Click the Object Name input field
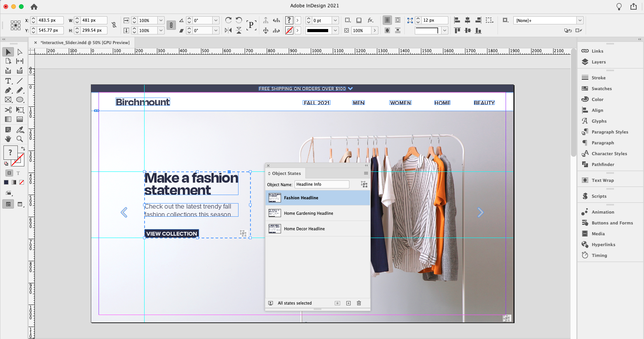 [x=322, y=184]
